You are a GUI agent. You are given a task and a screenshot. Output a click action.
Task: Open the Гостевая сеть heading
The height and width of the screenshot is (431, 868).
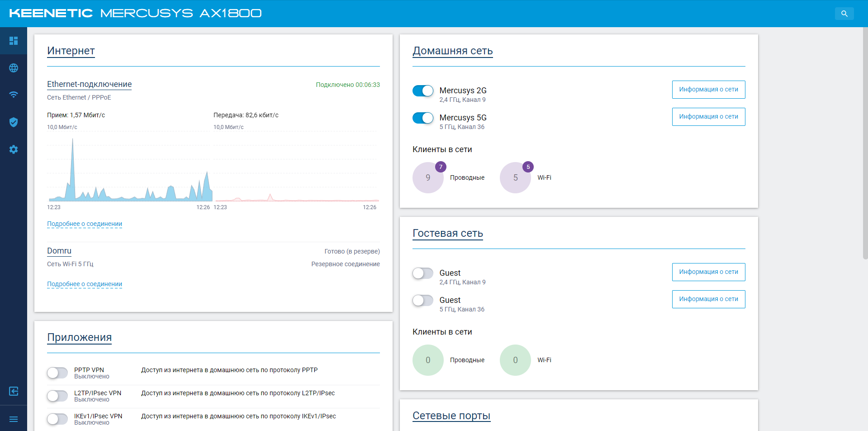(x=448, y=233)
